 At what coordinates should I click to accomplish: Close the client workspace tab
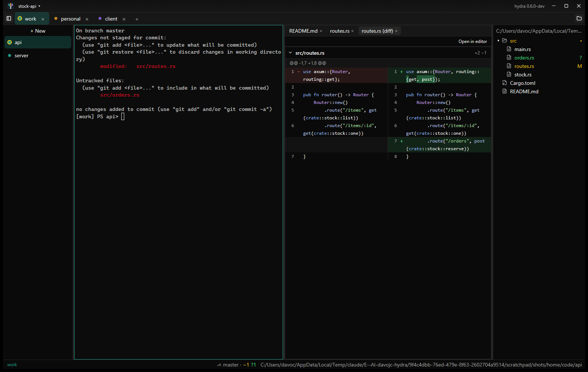point(124,19)
